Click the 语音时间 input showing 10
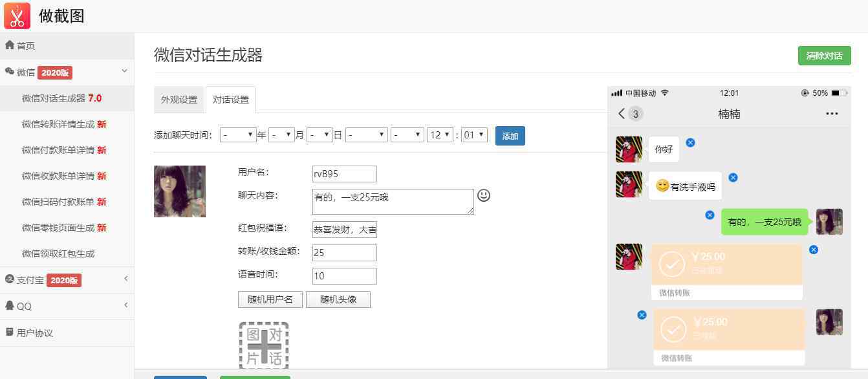 [345, 276]
